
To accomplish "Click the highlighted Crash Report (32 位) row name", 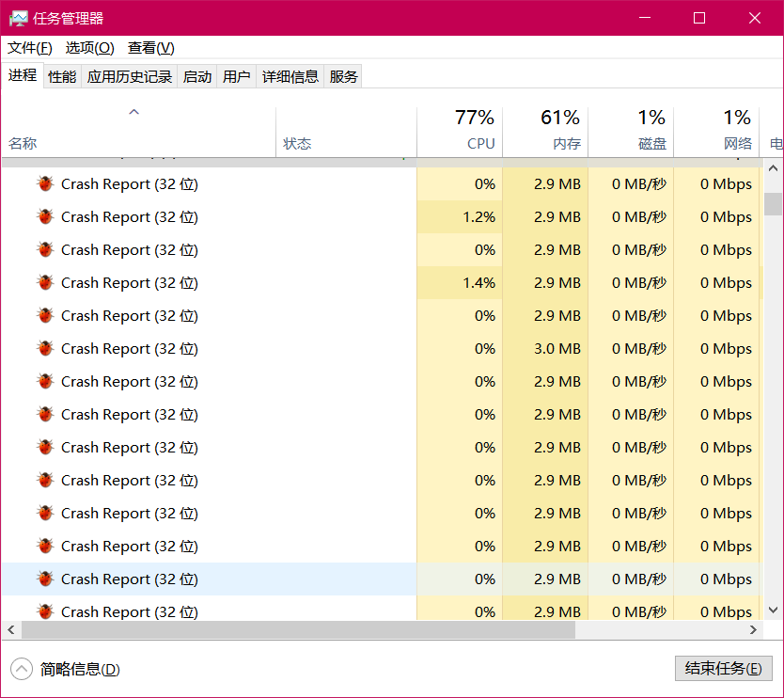I will coord(130,579).
